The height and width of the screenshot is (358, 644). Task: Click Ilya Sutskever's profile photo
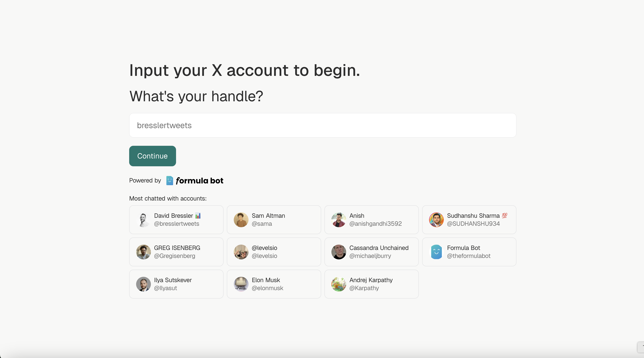(x=143, y=284)
